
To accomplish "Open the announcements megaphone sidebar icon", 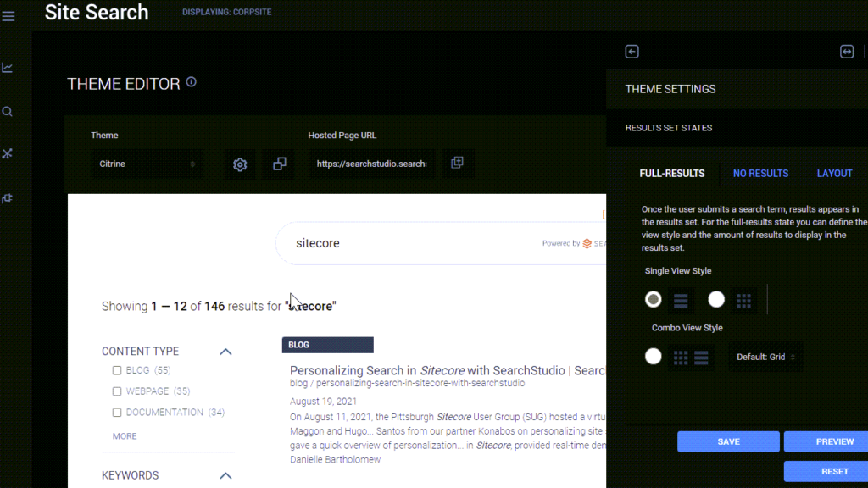I will coord(7,198).
